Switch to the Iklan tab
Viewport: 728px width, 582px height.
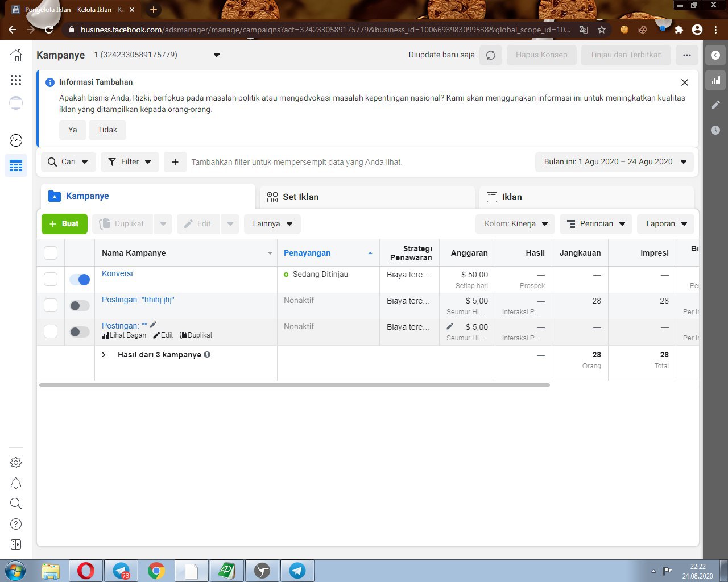tap(586, 197)
